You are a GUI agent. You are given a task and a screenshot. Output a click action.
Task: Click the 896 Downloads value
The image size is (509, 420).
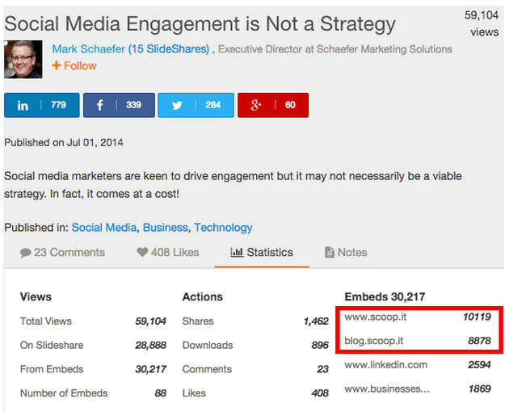[320, 345]
